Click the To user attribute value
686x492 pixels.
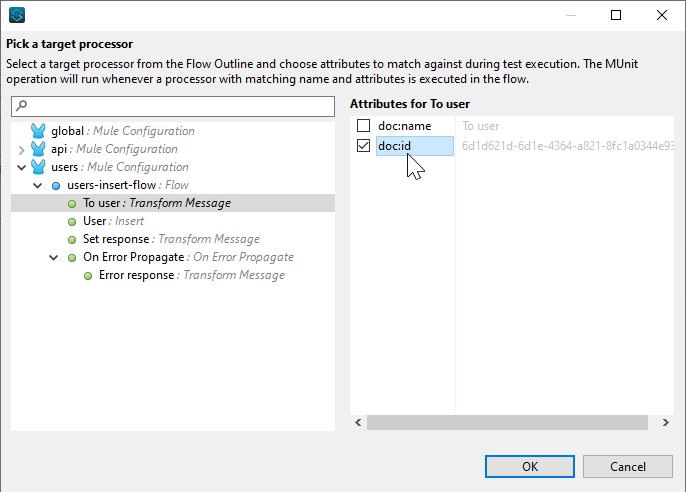[480, 126]
